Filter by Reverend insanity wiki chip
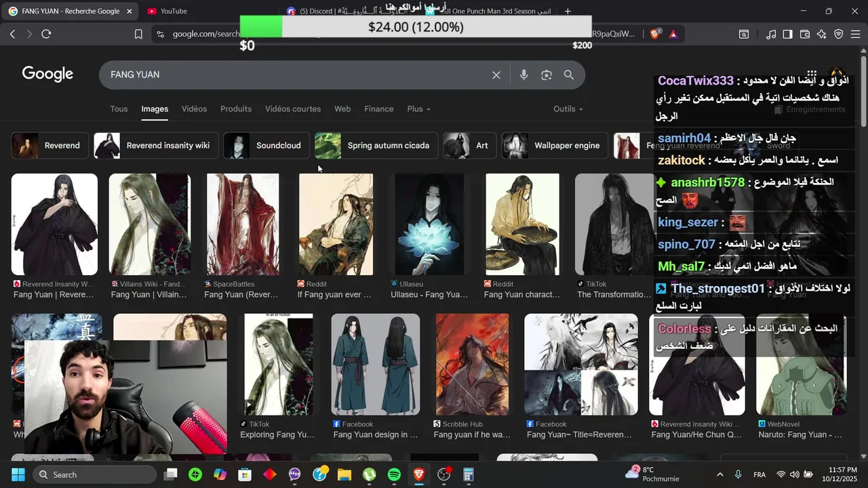This screenshot has height=488, width=868. 156,146
